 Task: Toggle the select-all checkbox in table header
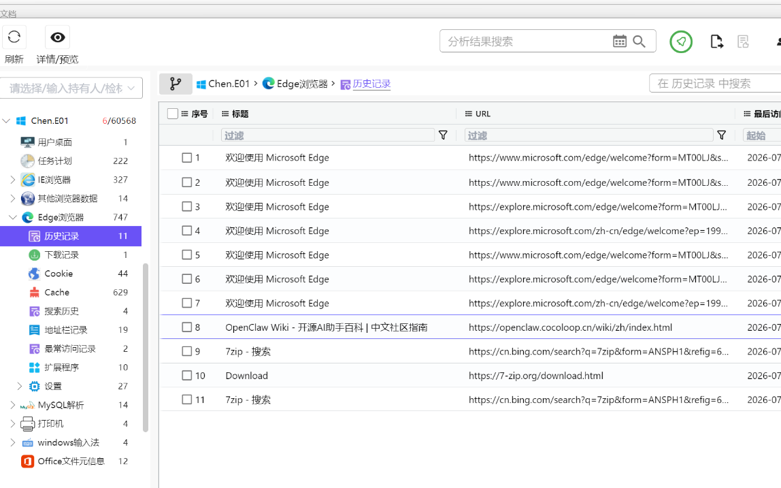pos(172,114)
